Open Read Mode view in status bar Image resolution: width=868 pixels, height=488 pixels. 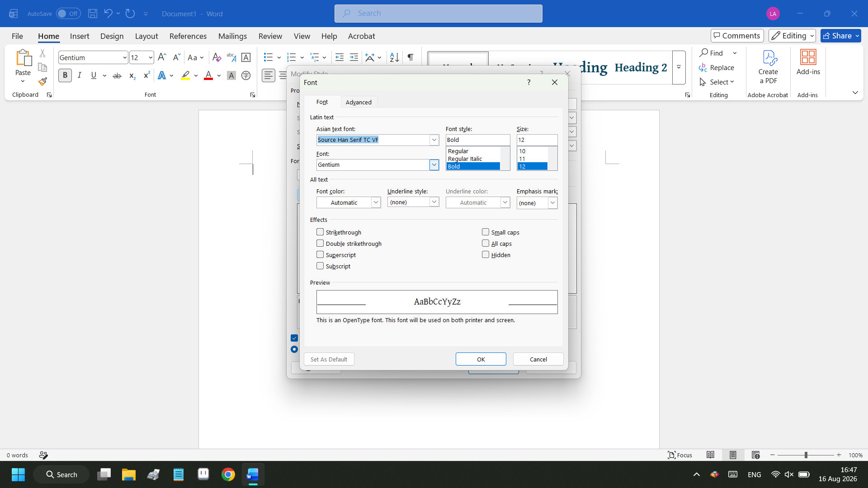click(711, 455)
